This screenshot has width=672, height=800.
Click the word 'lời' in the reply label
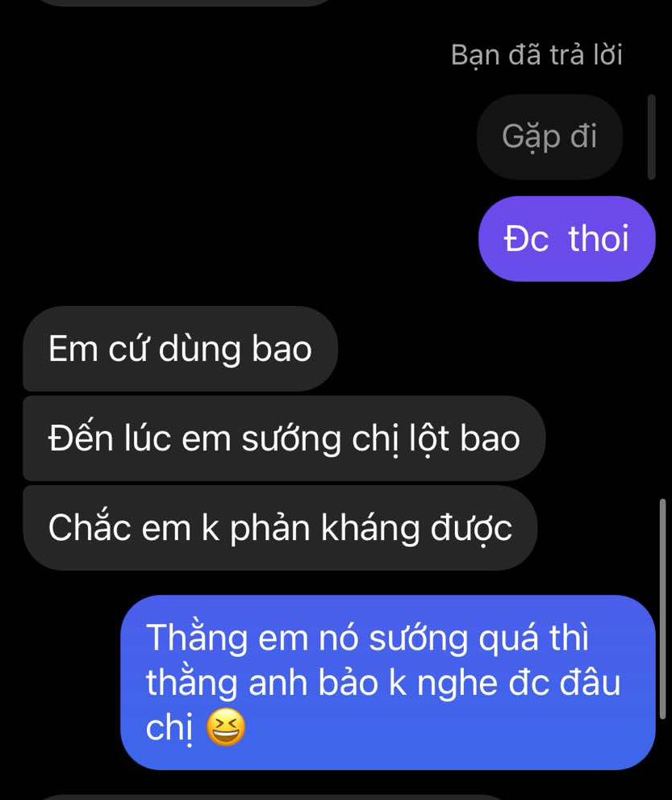tap(607, 55)
